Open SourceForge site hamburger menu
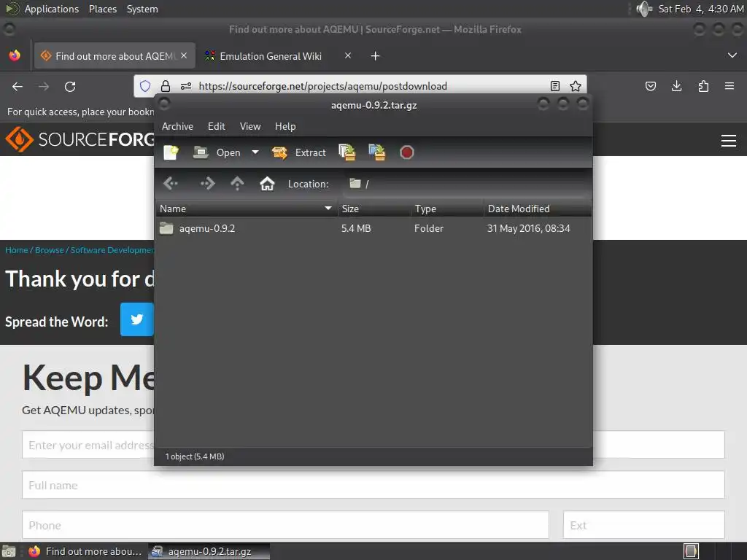 point(729,141)
